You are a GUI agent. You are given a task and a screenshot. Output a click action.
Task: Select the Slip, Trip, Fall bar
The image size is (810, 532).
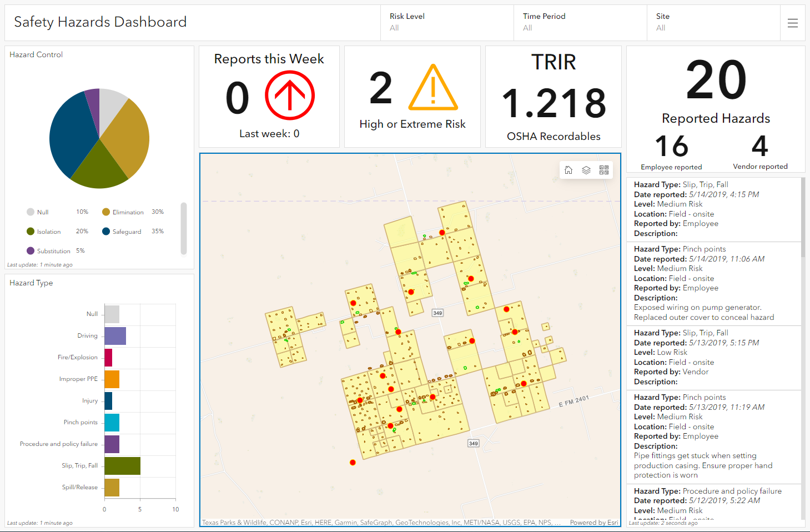point(122,466)
